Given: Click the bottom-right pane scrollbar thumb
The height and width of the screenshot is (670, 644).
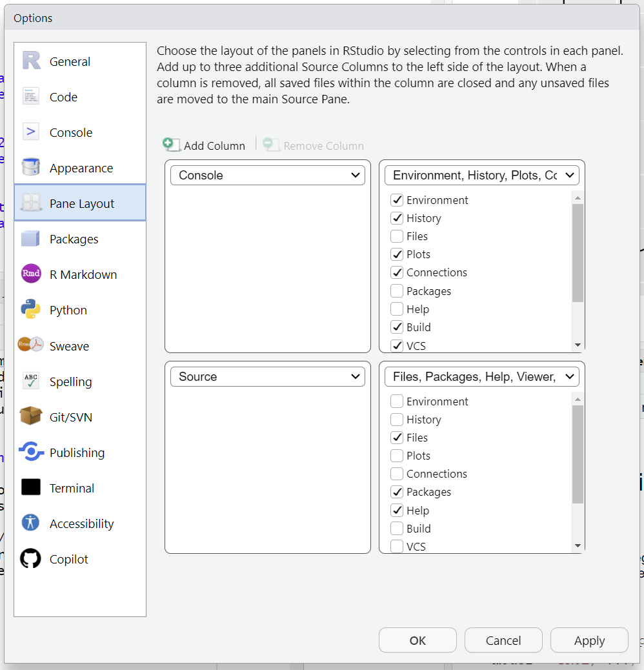Looking at the screenshot, I should click(578, 454).
